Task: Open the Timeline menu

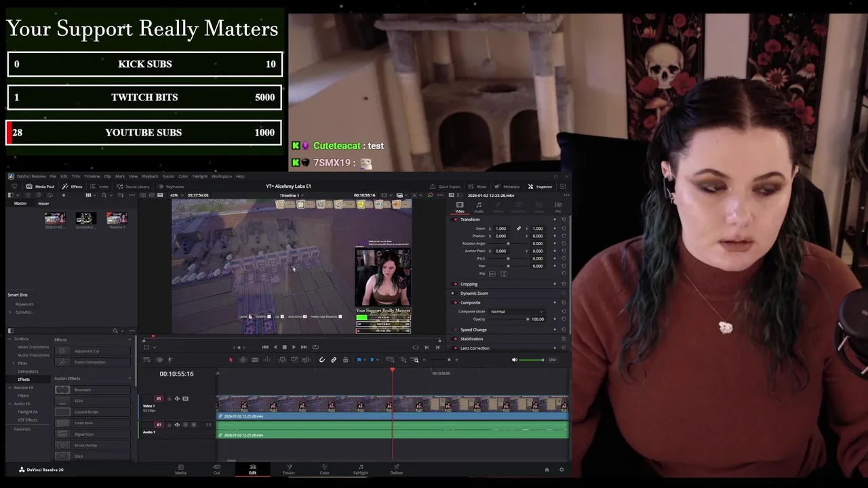Action: 92,176
